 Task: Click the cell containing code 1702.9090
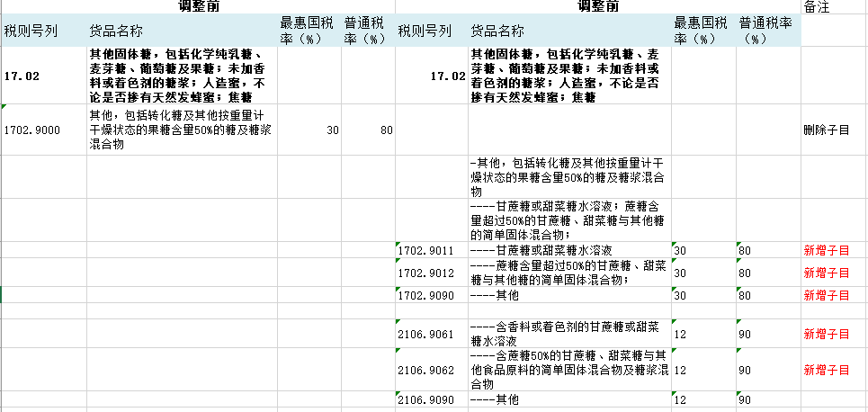(430, 295)
